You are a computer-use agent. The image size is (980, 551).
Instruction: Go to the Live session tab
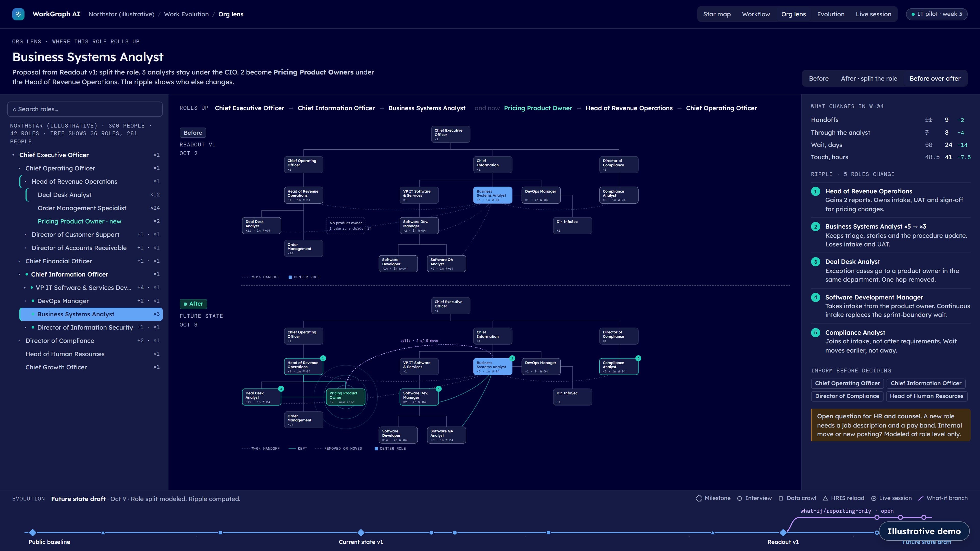pyautogui.click(x=874, y=14)
